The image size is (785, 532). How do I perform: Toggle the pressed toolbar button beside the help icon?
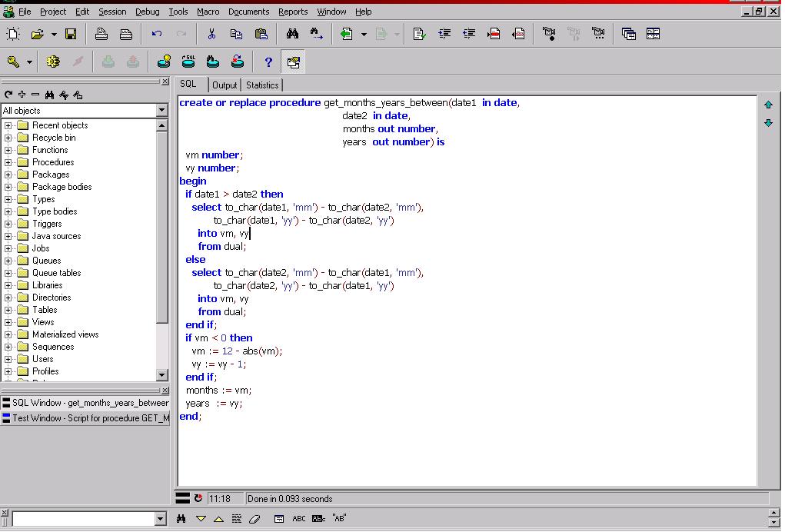(x=294, y=62)
